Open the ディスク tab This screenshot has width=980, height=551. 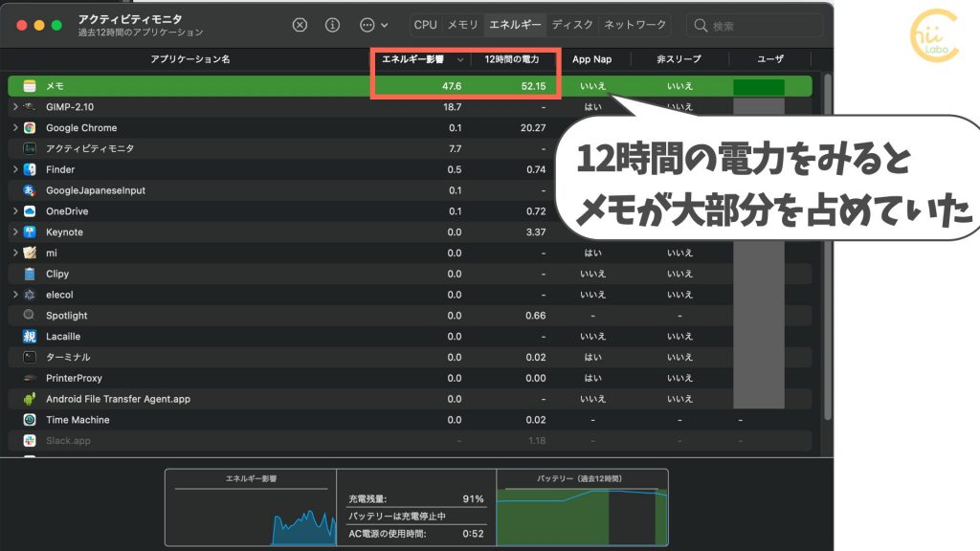[x=572, y=25]
